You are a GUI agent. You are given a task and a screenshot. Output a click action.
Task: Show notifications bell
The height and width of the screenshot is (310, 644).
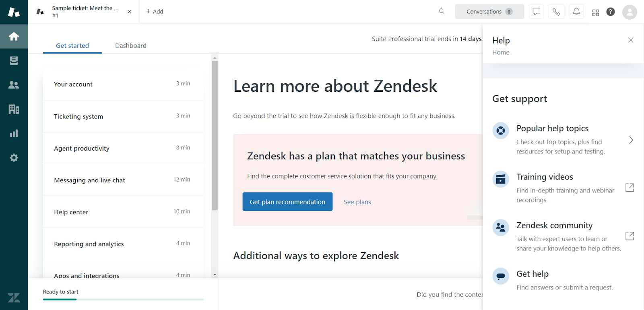[x=576, y=12]
